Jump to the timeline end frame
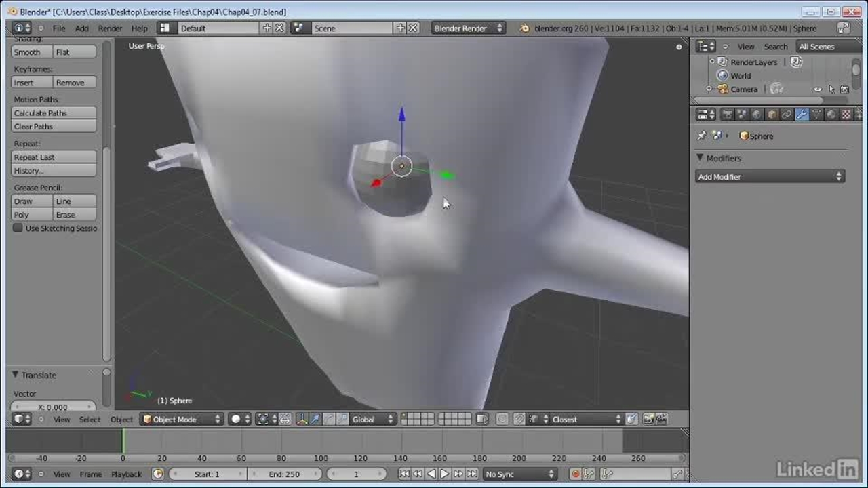 coord(472,474)
